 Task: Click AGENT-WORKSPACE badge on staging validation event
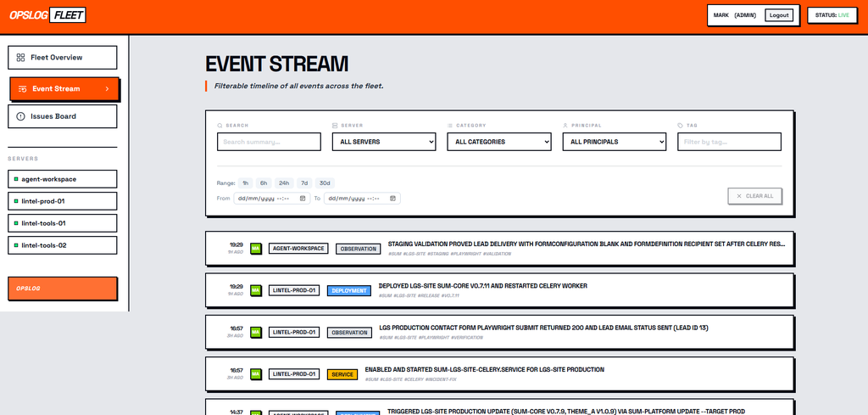point(298,249)
